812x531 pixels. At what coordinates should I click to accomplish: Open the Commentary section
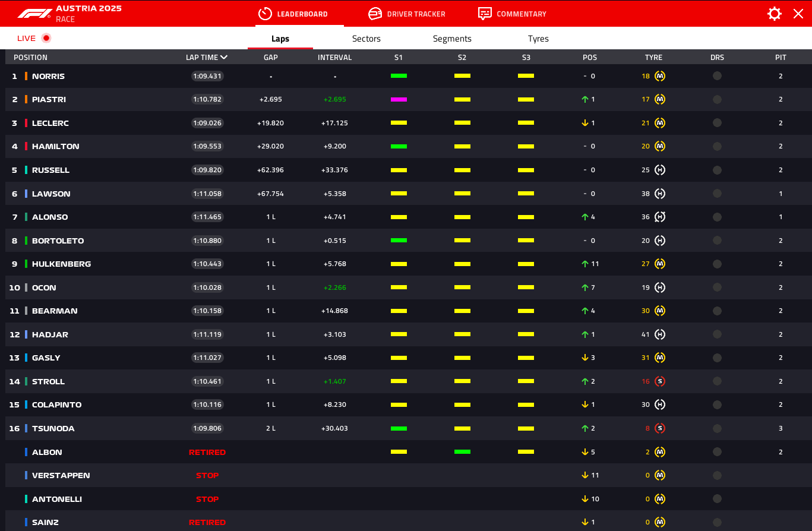(512, 14)
